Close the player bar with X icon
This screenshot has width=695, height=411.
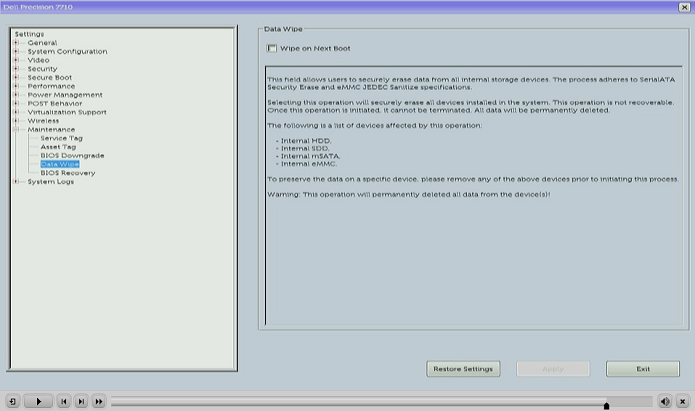[x=683, y=402]
